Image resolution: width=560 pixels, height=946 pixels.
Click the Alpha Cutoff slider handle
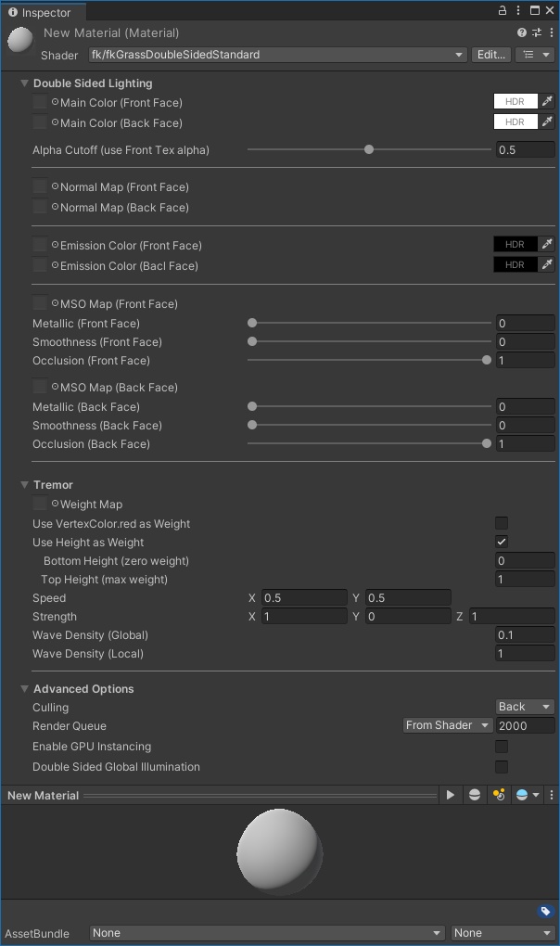coord(369,149)
